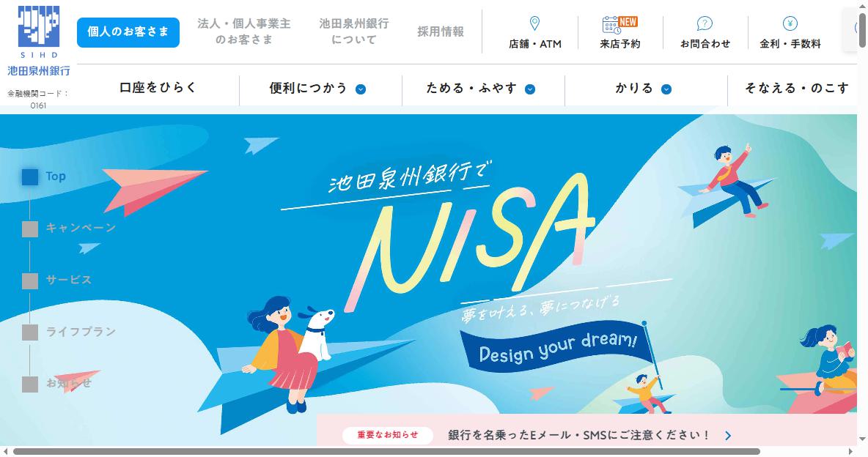Expand the かりる dropdown arrow

click(x=666, y=89)
